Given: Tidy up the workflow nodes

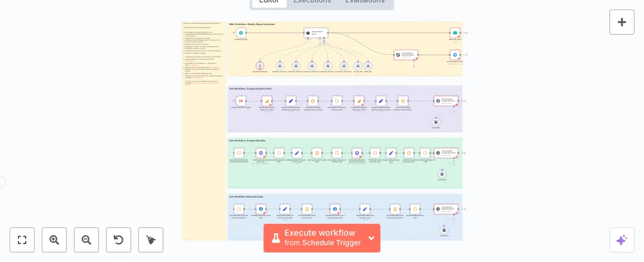Looking at the screenshot, I should tap(151, 240).
